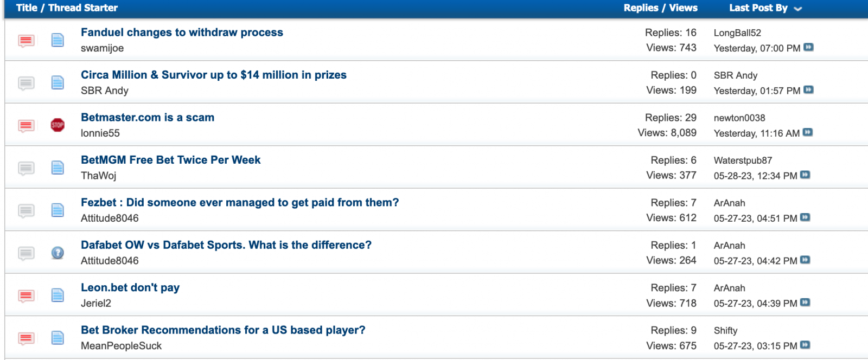
Task: Open 'Betmaster.com is a scam' thread
Action: [x=148, y=117]
